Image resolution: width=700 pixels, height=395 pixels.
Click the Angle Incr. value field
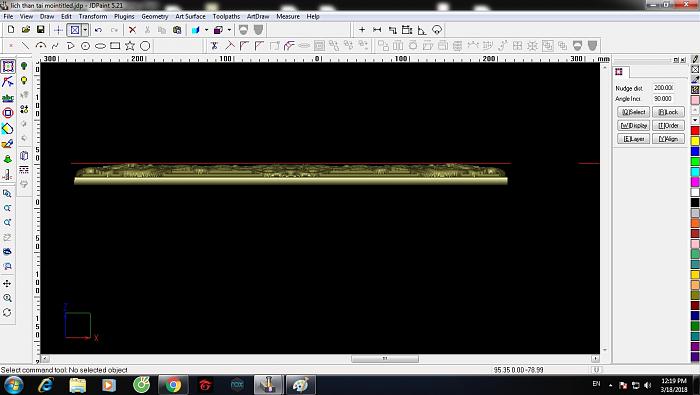coord(663,99)
